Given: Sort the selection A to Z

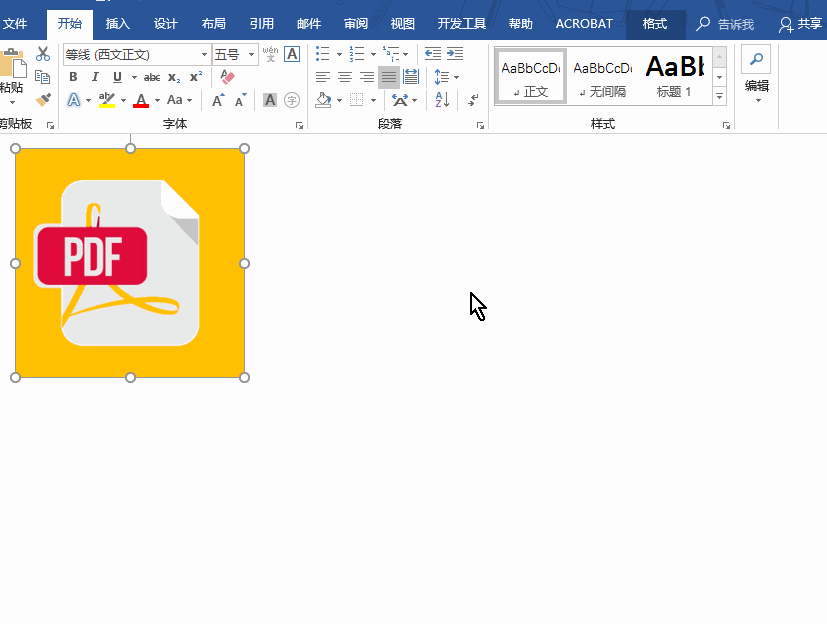Looking at the screenshot, I should click(x=442, y=100).
